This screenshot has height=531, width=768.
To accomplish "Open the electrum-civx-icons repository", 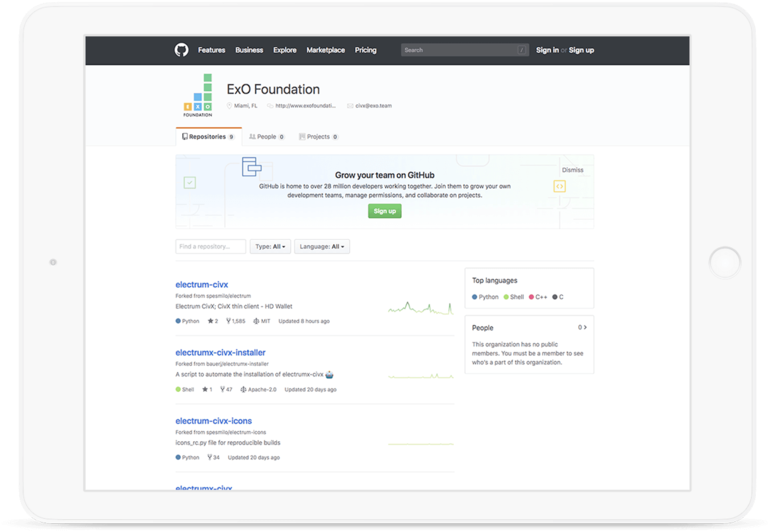I will (214, 421).
